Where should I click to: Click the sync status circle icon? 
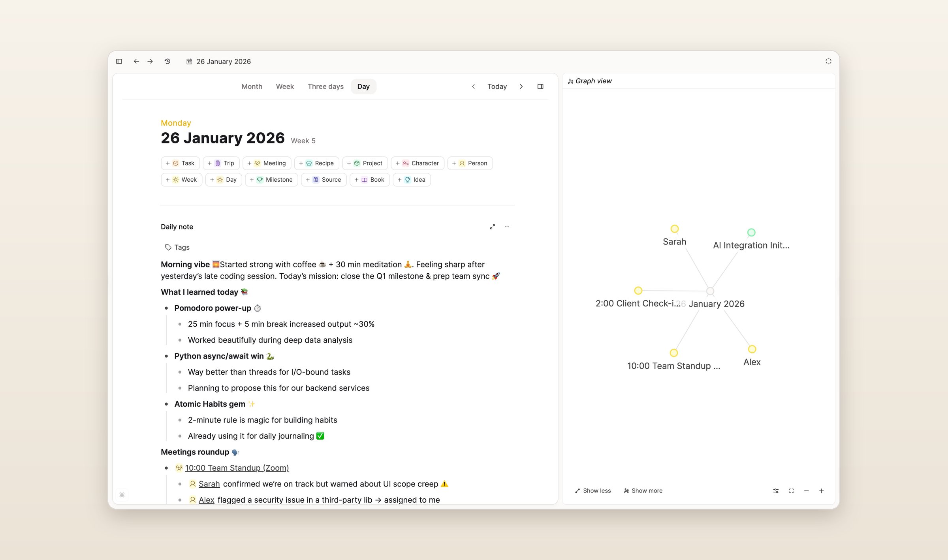pyautogui.click(x=828, y=61)
